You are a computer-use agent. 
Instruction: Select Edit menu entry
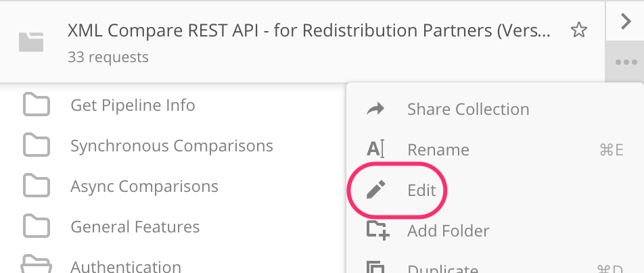(x=421, y=191)
